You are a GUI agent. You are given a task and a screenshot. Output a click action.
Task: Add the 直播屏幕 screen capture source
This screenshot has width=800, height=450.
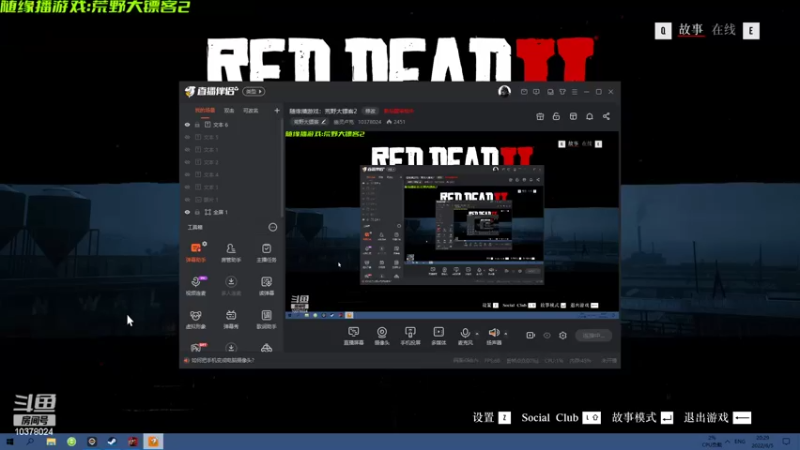click(354, 336)
